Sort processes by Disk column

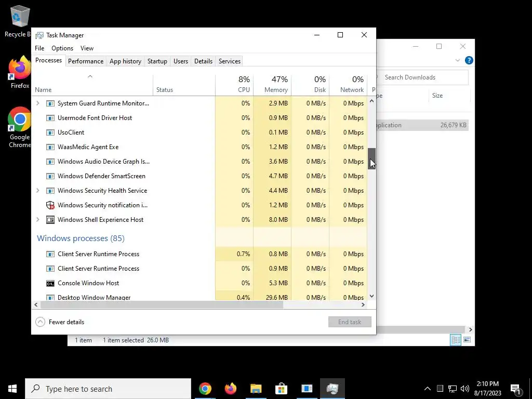(x=311, y=85)
